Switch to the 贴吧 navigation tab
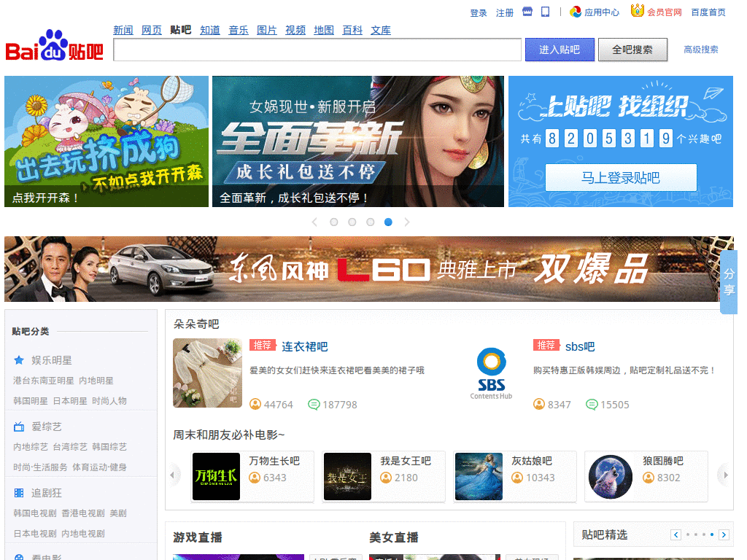747x560 pixels. [x=180, y=30]
